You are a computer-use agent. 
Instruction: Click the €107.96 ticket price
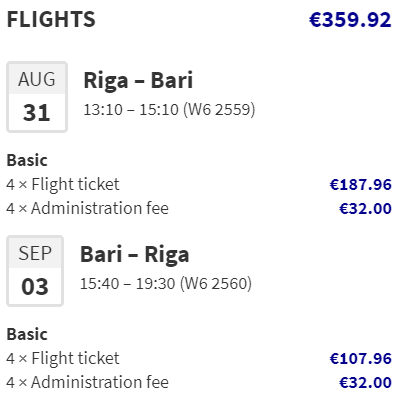(361, 359)
